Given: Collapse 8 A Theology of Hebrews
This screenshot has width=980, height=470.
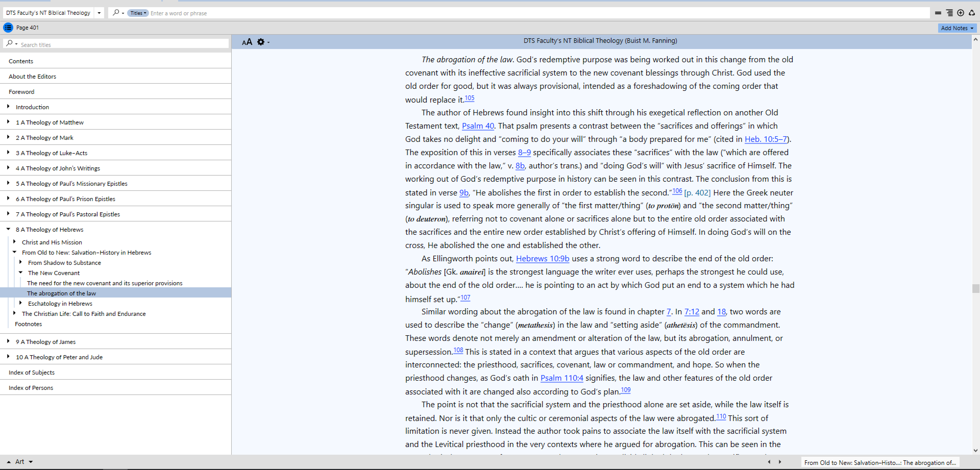Looking at the screenshot, I should click(8, 229).
